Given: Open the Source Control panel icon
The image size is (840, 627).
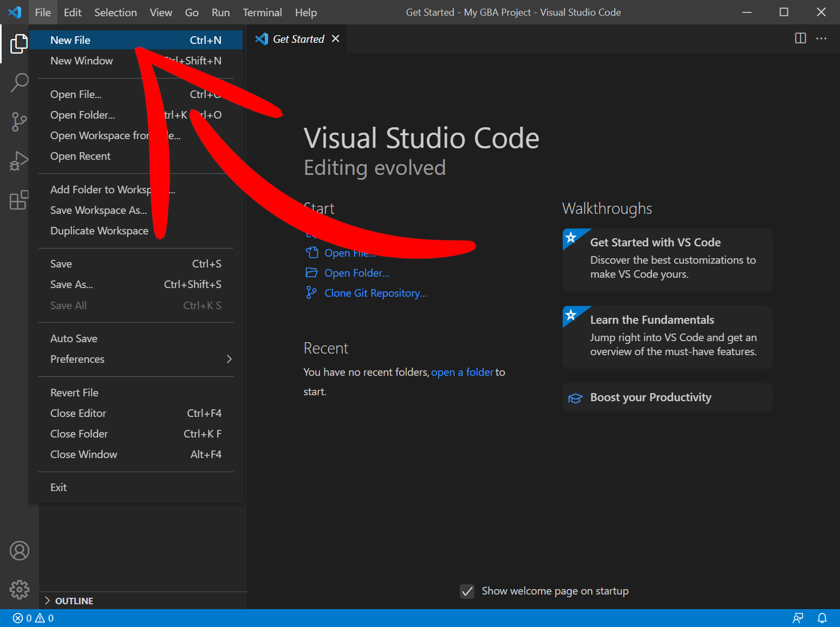Looking at the screenshot, I should point(19,121).
